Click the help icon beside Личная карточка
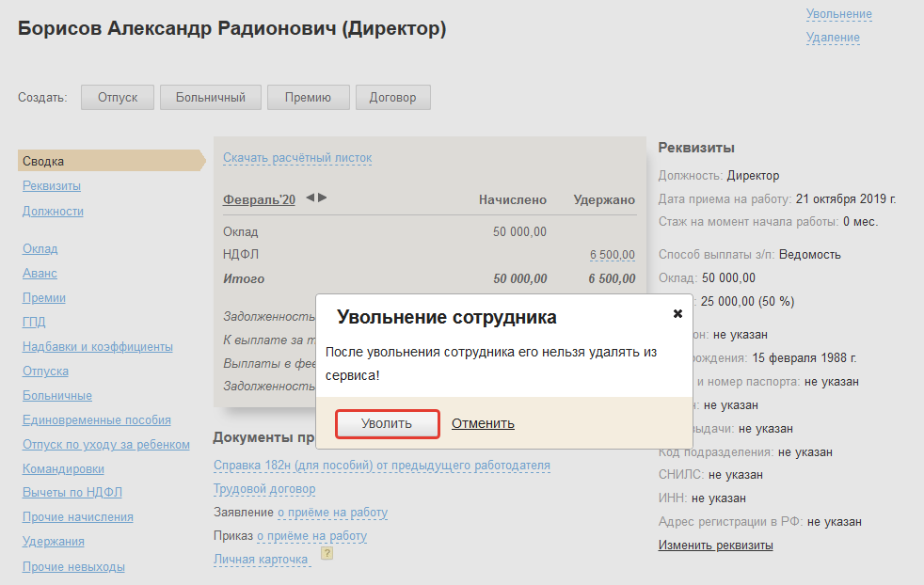 tap(327, 554)
